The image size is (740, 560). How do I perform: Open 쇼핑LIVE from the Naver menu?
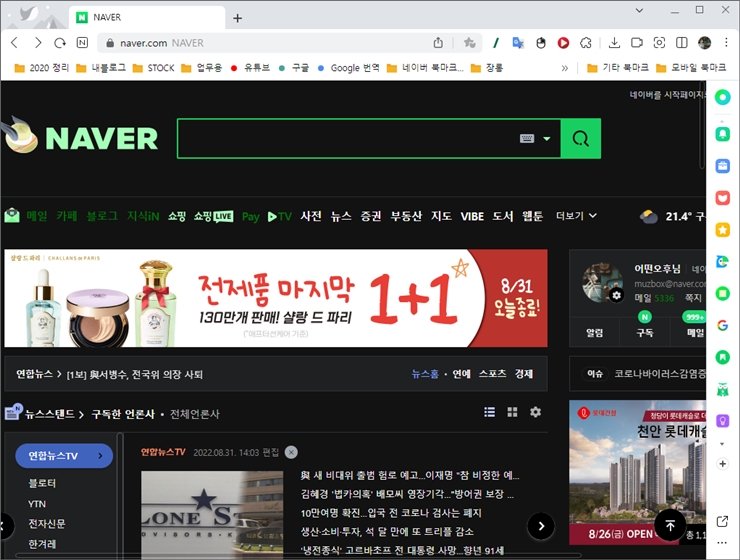(x=213, y=216)
